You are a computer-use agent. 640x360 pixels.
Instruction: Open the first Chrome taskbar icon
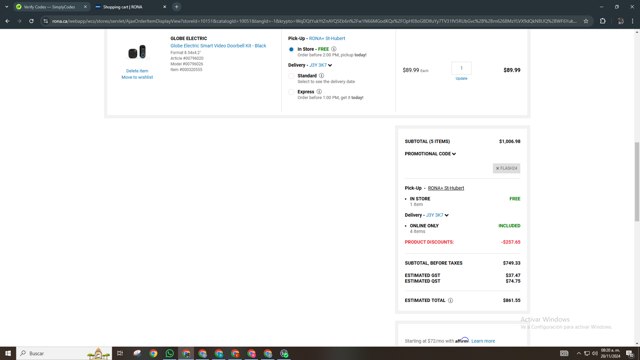tap(153, 353)
